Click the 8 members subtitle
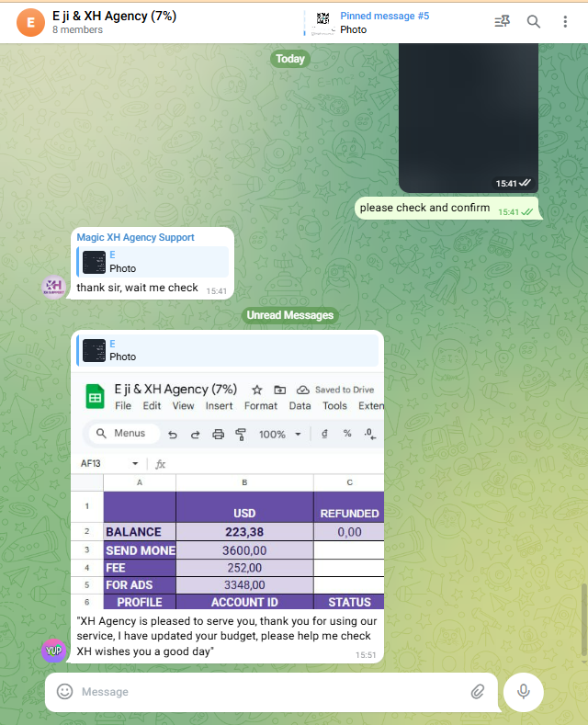Image resolution: width=588 pixels, height=725 pixels. (x=77, y=30)
